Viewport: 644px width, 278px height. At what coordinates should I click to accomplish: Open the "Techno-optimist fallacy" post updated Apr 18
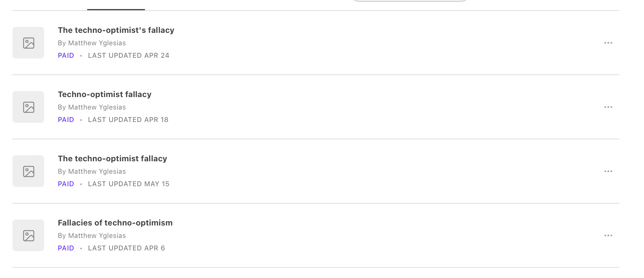coord(105,94)
